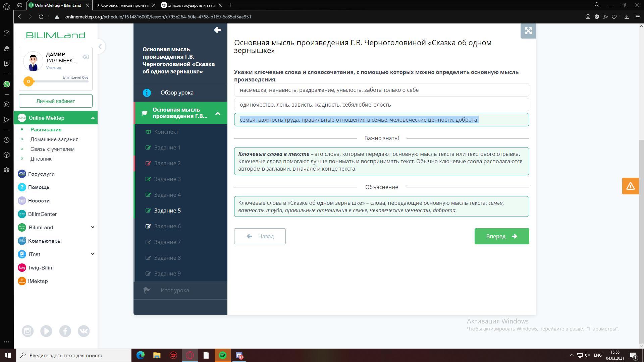Open the VK social media icon
The image size is (644, 362).
[x=84, y=331]
